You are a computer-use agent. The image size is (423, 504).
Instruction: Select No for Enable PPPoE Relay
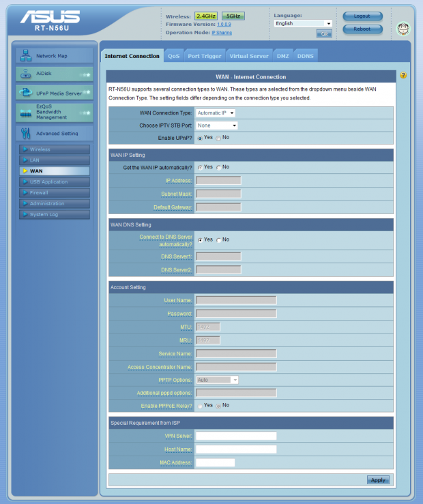(x=218, y=406)
